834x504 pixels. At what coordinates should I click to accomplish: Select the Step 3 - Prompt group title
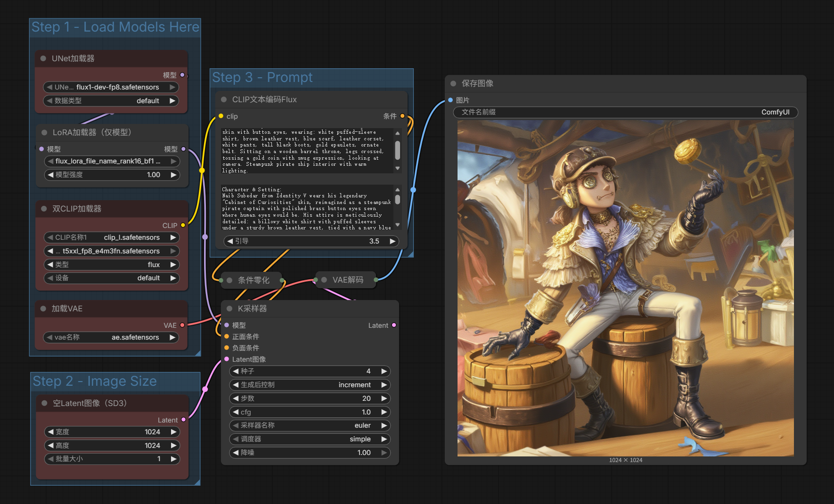[262, 77]
